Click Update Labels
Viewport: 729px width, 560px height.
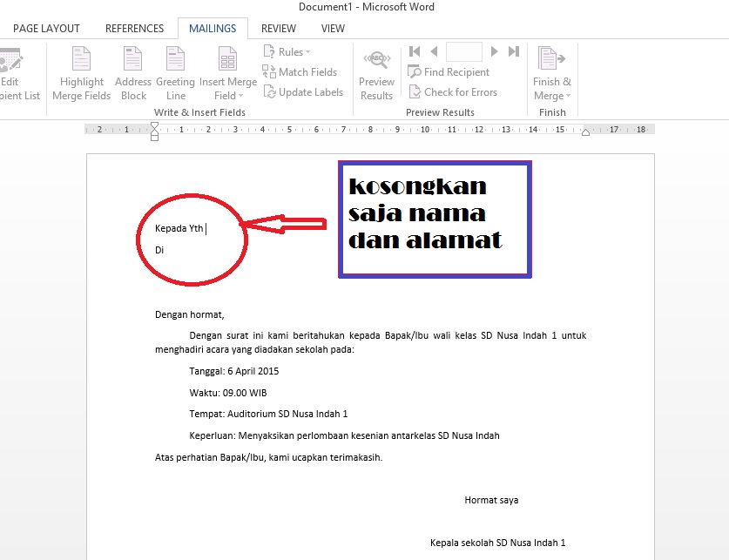pos(303,92)
